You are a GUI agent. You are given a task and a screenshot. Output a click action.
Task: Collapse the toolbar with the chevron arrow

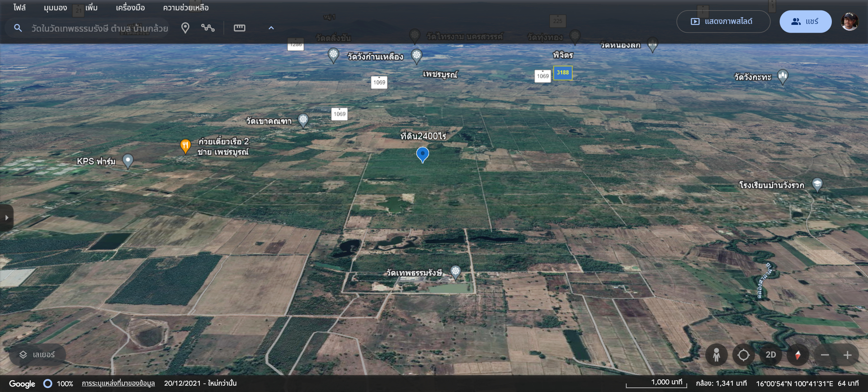point(271,28)
